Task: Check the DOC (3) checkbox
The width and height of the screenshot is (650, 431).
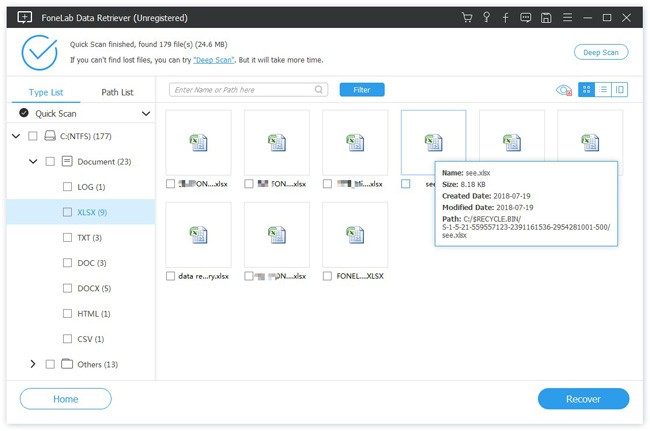Action: [67, 262]
